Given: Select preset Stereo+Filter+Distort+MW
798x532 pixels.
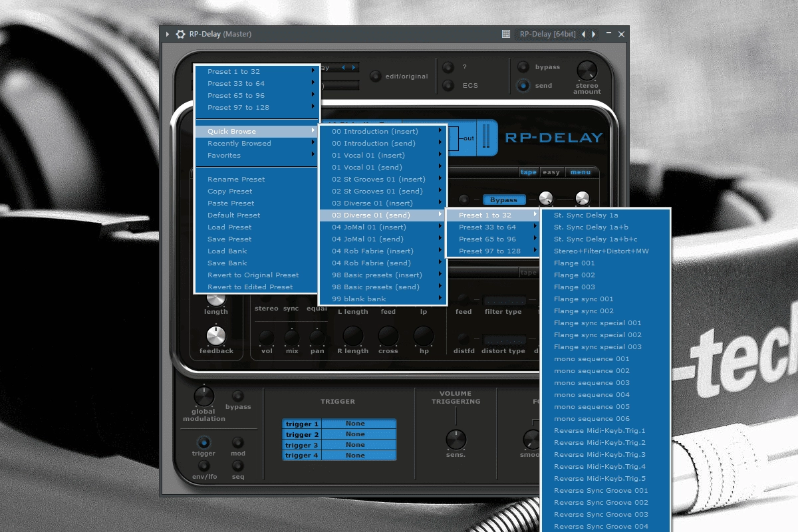Looking at the screenshot, I should [x=605, y=251].
